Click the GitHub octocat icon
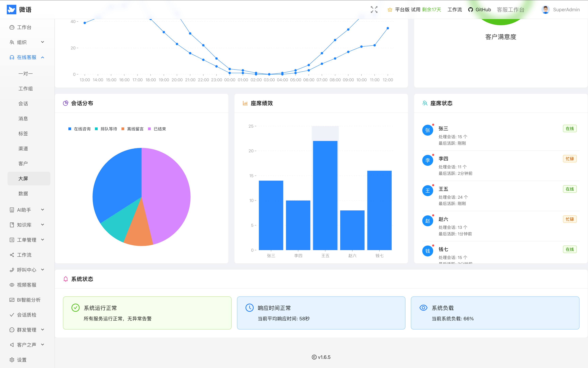Screen dimensions: 588x368 (470, 10)
